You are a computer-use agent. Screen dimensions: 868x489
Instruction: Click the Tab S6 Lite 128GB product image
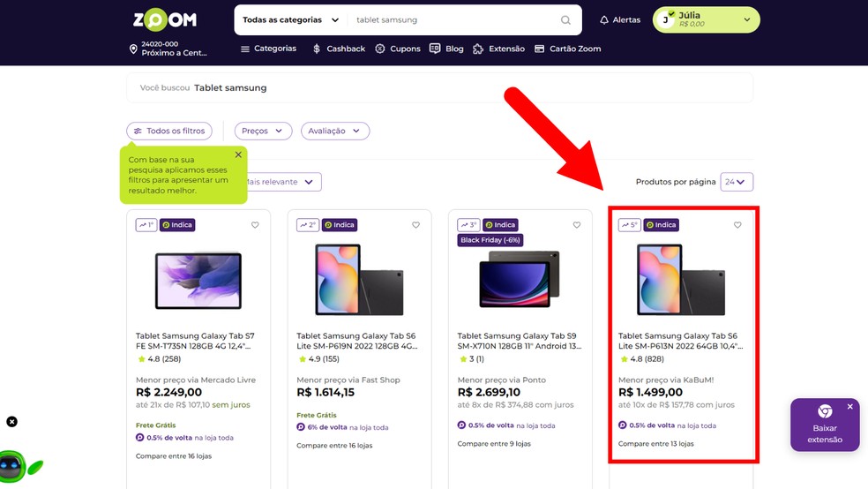359,280
